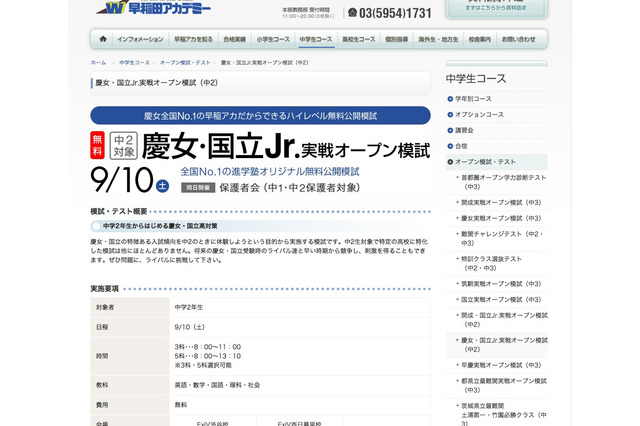Click オープン模試・テスト breadcrumb link
Viewport: 640px width, 426px height.
[x=185, y=62]
